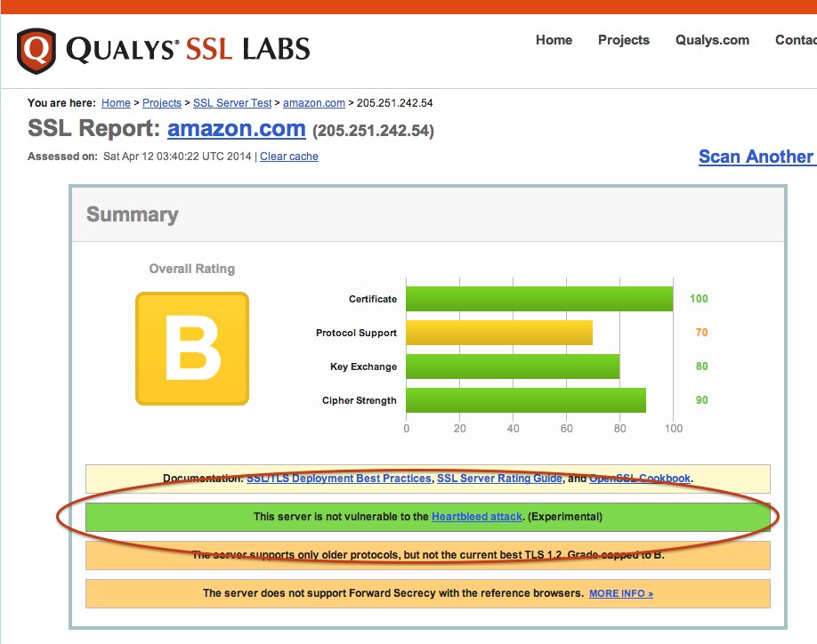Screen dimensions: 817x644
Task: Click the Key Exchange chart label
Action: click(363, 366)
